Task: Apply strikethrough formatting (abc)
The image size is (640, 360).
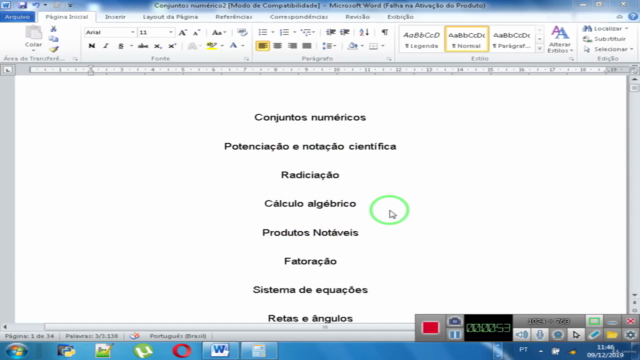Action: [x=143, y=46]
